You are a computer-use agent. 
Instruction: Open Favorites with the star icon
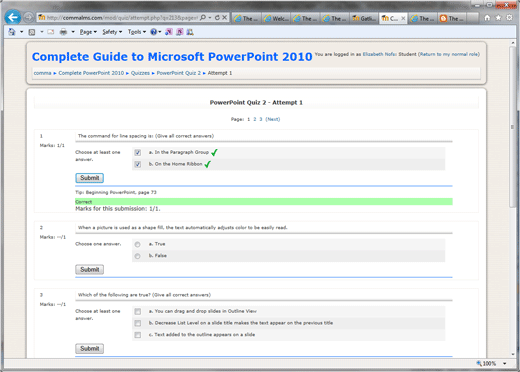(498, 18)
